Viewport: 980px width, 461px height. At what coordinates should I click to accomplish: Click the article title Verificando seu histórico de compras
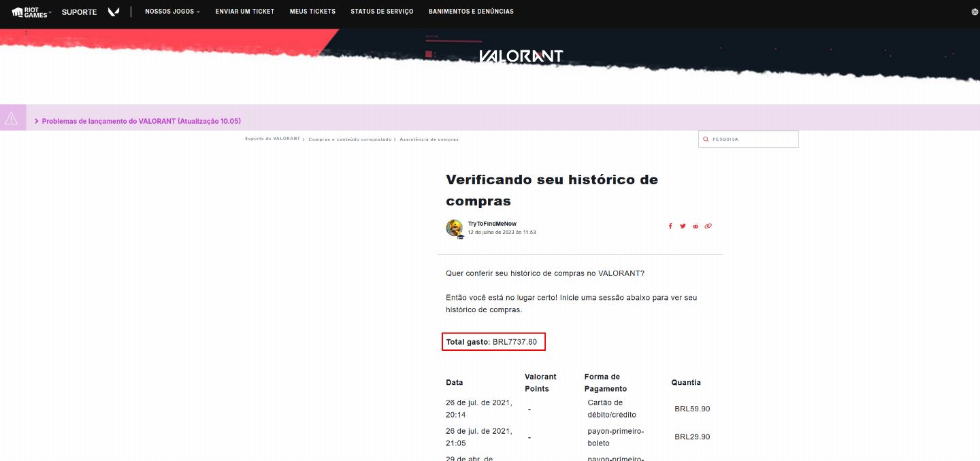point(552,190)
